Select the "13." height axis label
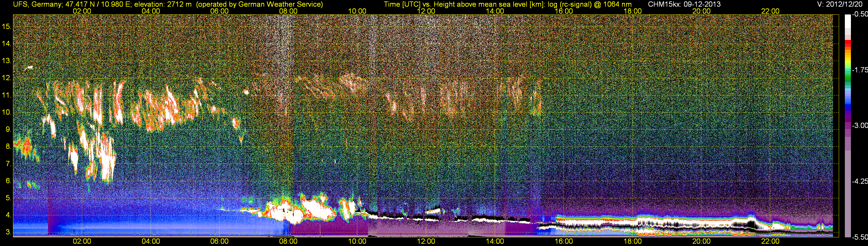Screen dimensions: 868x246 [7, 61]
